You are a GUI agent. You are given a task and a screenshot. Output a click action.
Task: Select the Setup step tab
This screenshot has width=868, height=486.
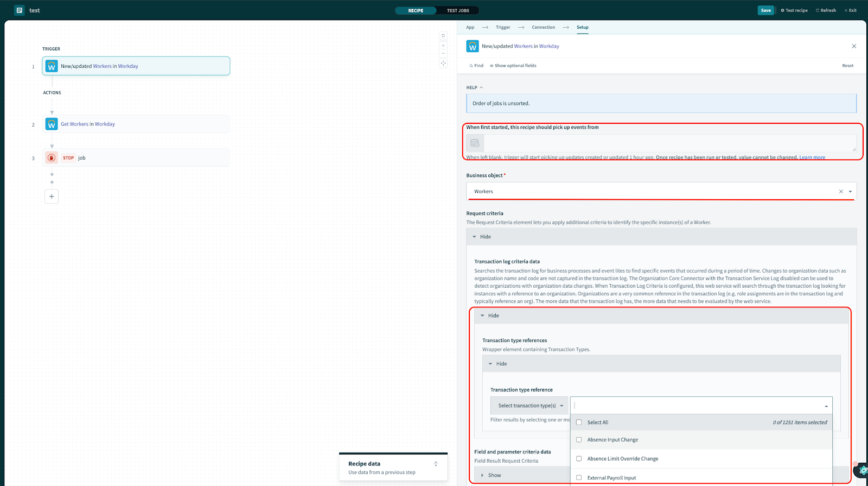click(x=582, y=27)
